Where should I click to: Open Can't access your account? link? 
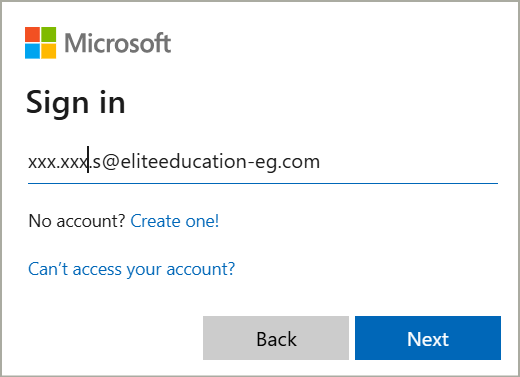tap(132, 269)
